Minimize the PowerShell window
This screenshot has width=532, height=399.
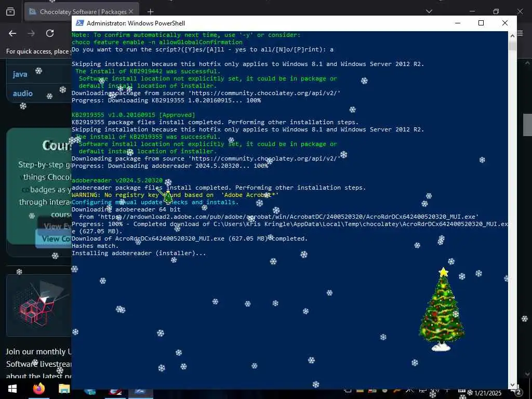(x=458, y=23)
